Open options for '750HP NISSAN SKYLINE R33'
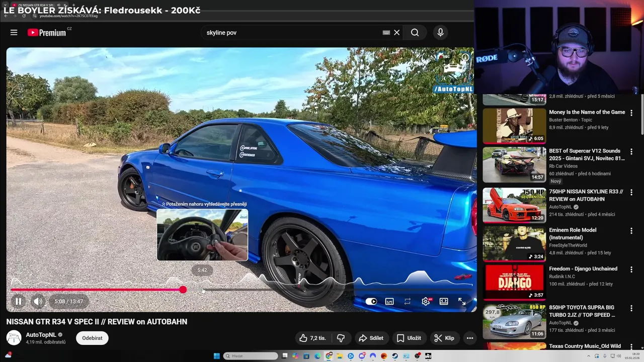 (x=631, y=193)
